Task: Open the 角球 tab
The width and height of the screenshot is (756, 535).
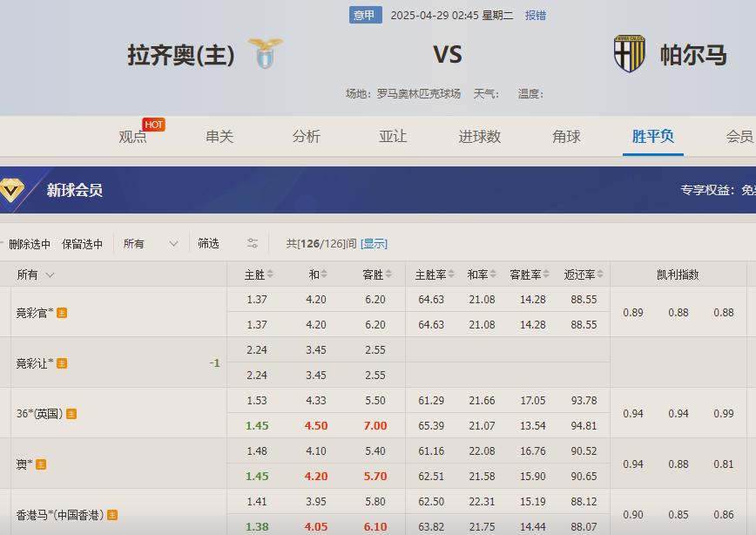Action: coord(566,137)
